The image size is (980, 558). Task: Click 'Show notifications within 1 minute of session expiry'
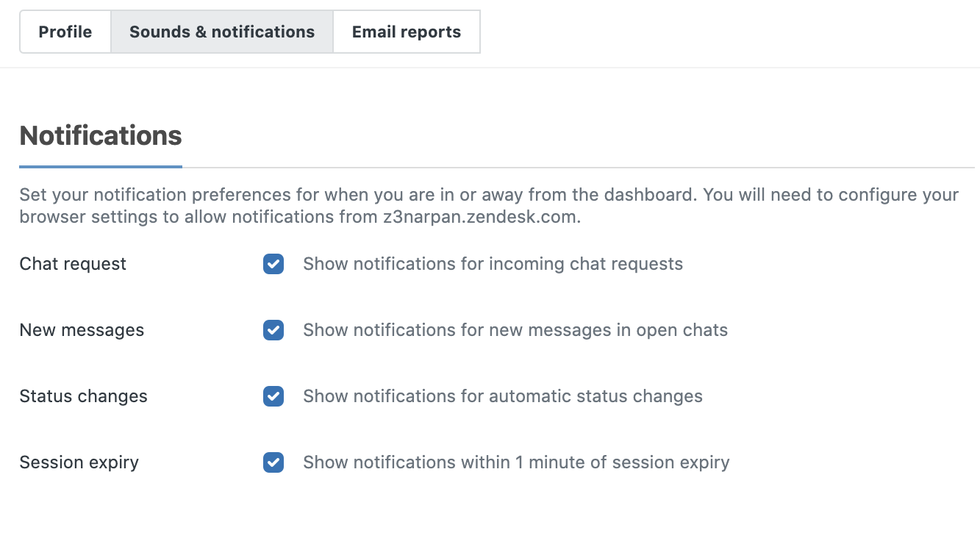[516, 462]
